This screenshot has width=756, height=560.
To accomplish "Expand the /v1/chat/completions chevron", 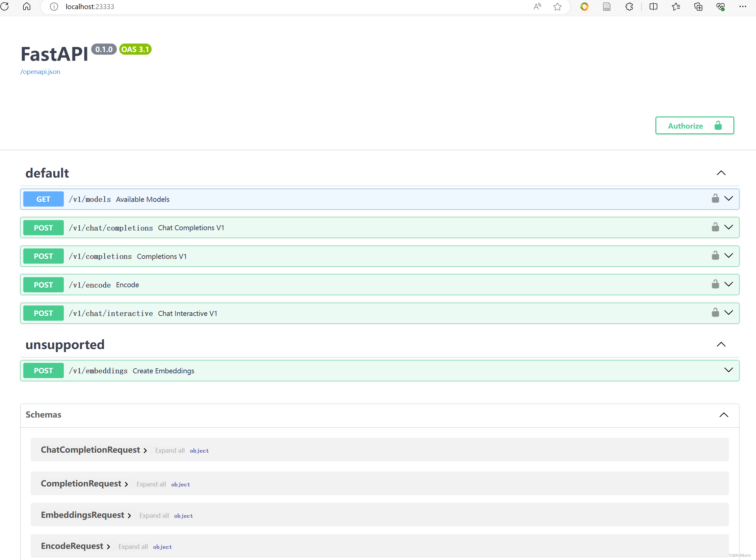I will [x=729, y=227].
